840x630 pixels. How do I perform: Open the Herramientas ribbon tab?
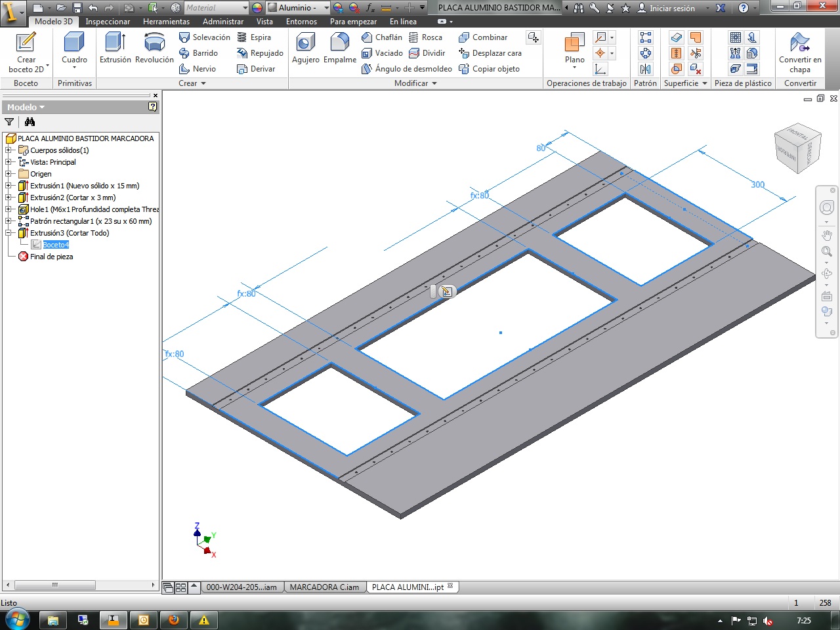point(166,22)
